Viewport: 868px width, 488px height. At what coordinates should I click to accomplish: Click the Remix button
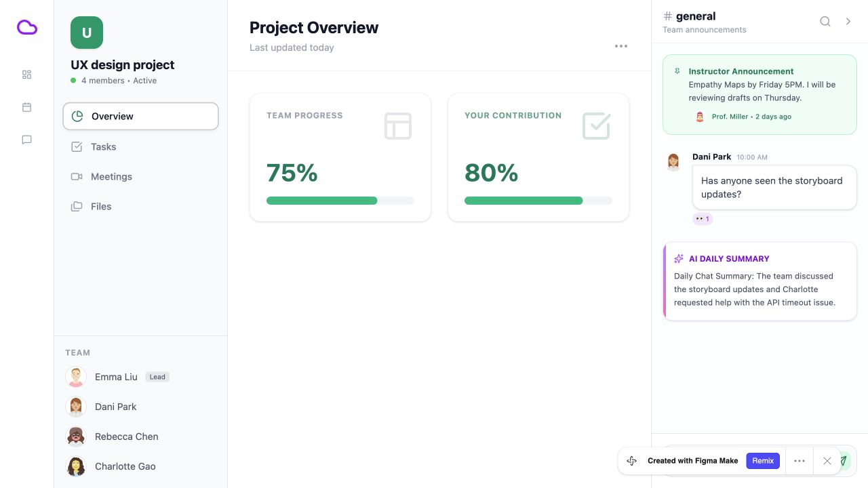763,461
